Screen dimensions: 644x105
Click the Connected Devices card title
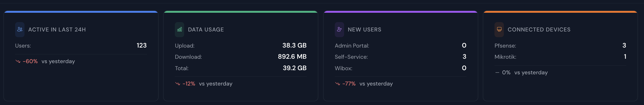pyautogui.click(x=539, y=30)
